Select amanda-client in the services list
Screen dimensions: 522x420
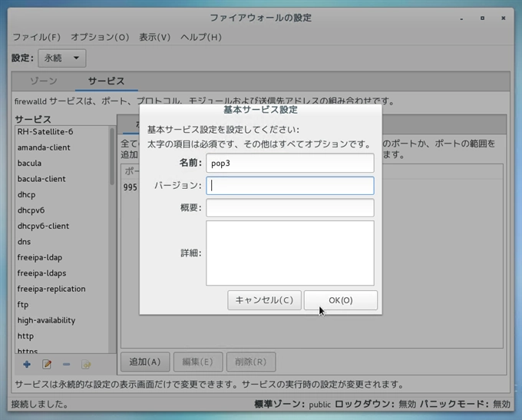(62, 147)
